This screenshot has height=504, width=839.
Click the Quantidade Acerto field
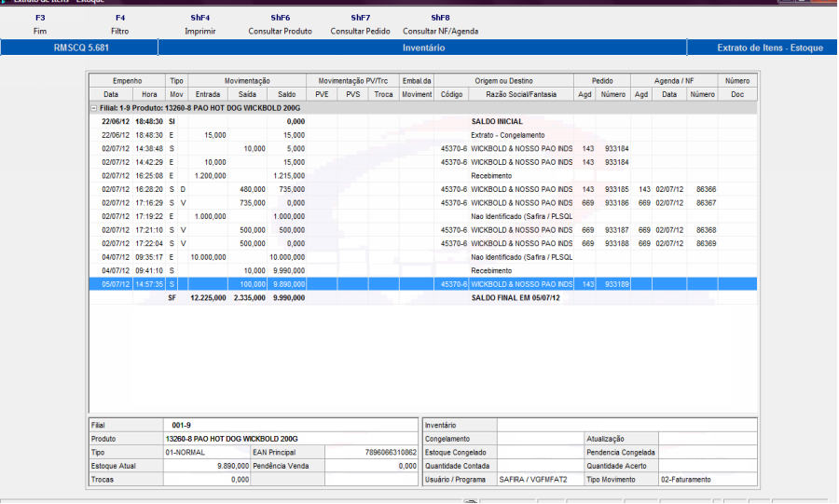708,466
